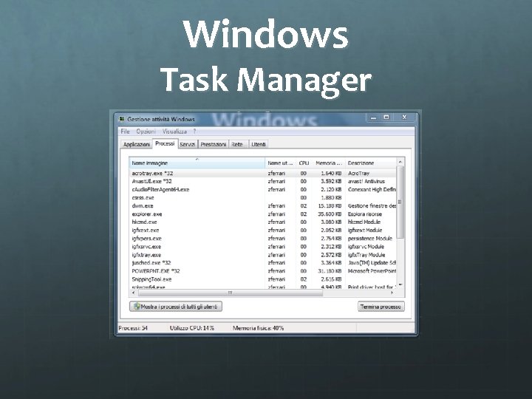
Task: Sort by Memoria column header
Action: [328, 163]
